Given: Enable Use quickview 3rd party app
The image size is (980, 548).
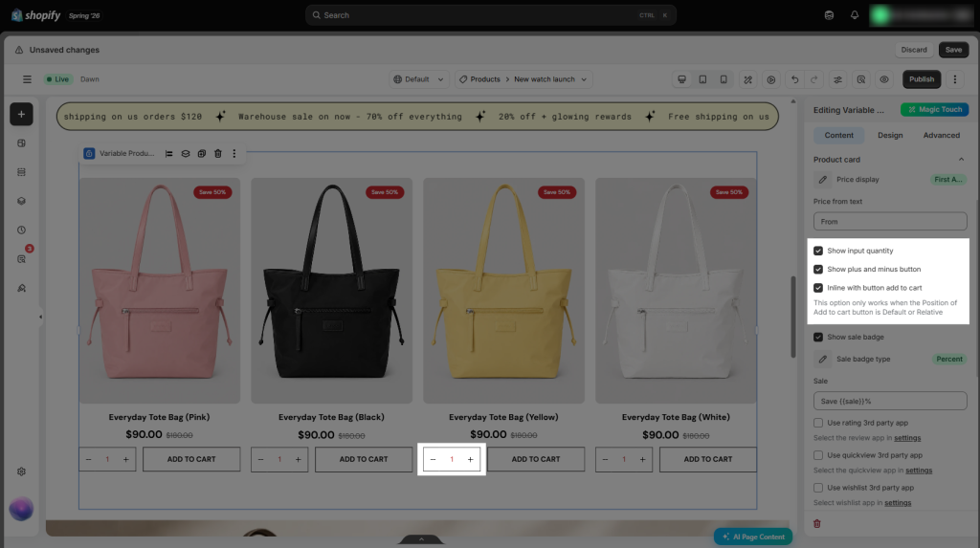Looking at the screenshot, I should [x=818, y=455].
